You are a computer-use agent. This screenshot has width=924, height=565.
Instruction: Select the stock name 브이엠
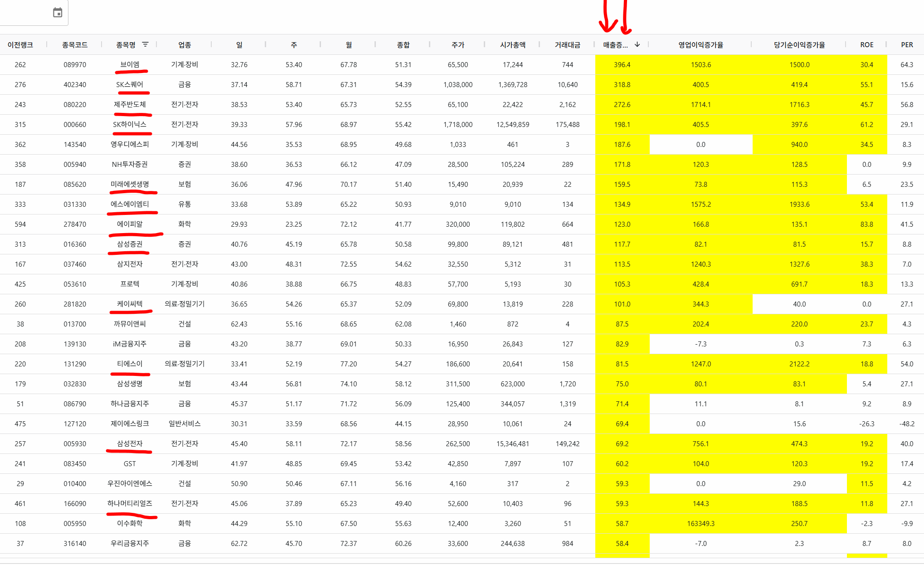pos(130,65)
